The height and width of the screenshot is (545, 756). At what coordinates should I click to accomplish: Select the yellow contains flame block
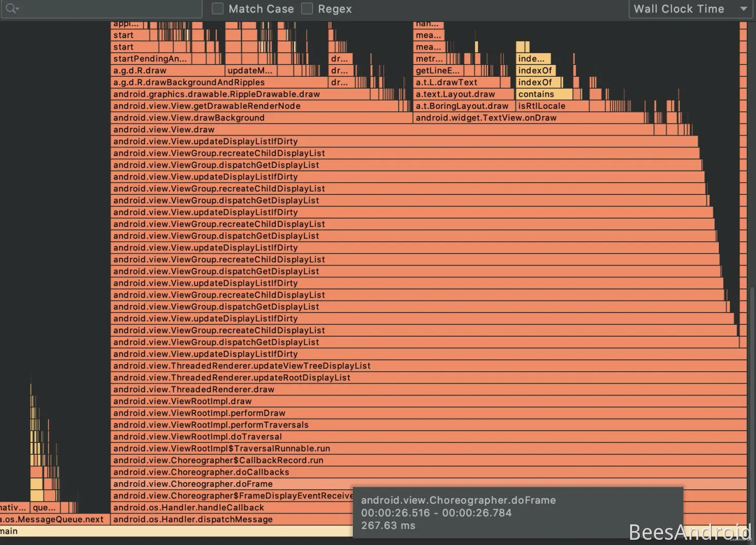(544, 94)
